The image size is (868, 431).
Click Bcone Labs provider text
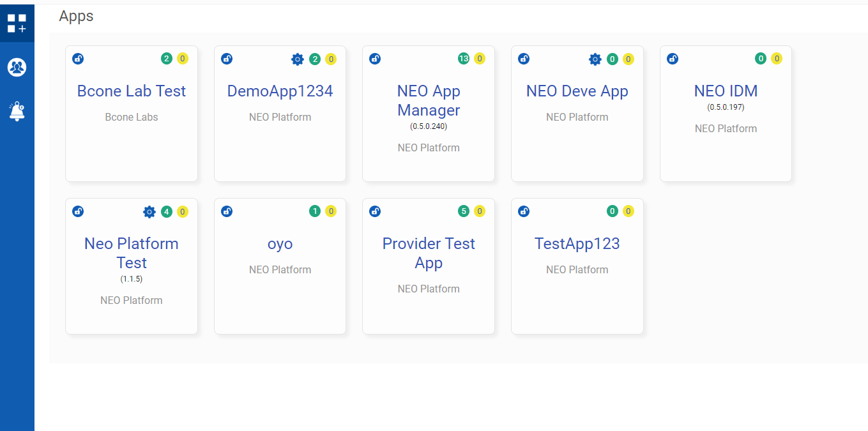[x=132, y=117]
